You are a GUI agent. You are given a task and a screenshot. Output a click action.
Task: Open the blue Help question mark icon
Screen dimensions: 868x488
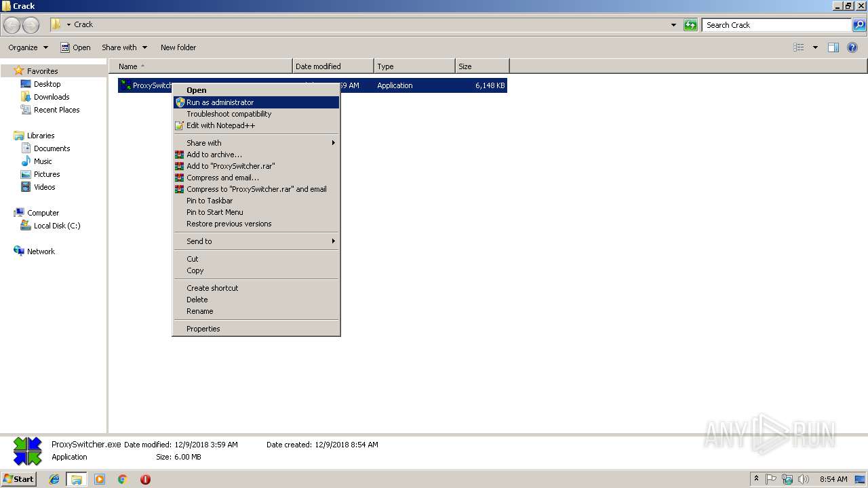pos(853,47)
